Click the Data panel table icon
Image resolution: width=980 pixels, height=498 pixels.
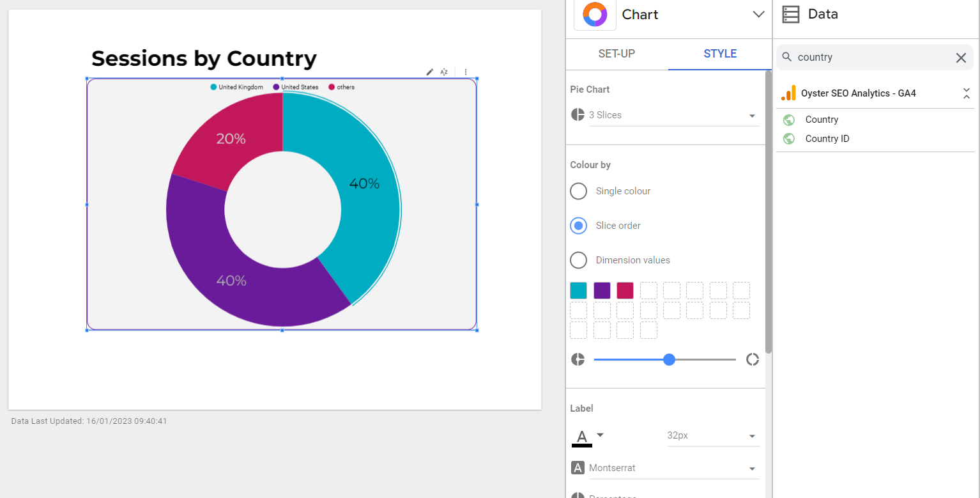point(790,14)
